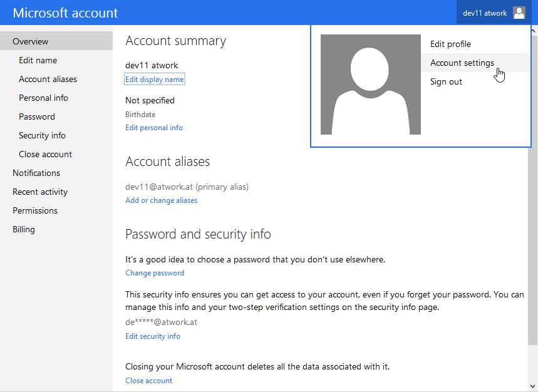The height and width of the screenshot is (392, 538).
Task: Open the Billing sidebar section
Action: pyautogui.click(x=24, y=229)
